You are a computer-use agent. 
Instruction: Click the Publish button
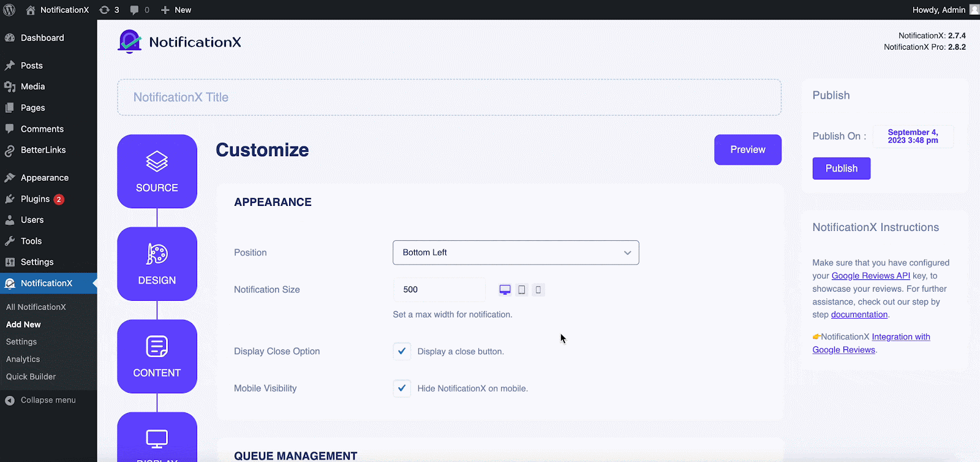click(x=842, y=169)
